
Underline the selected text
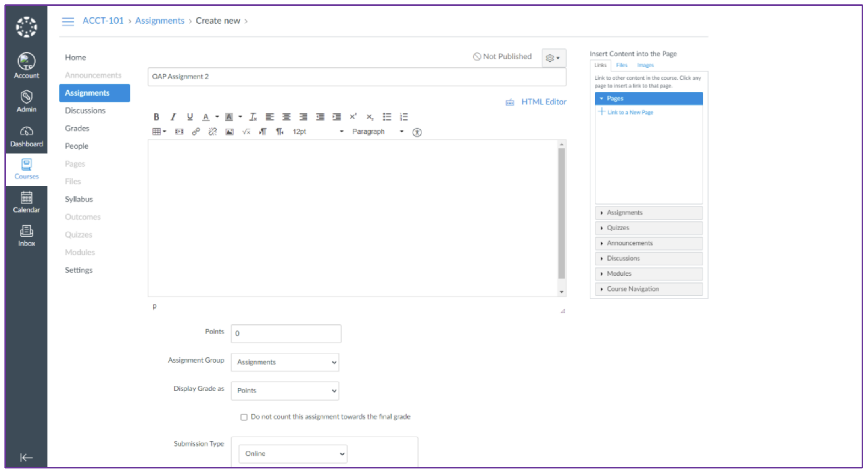click(x=190, y=117)
